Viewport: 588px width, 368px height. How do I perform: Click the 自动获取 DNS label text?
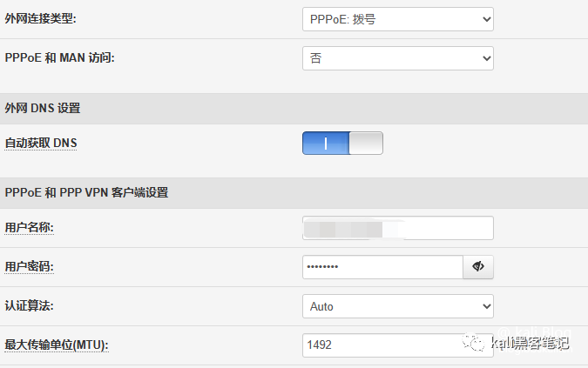(x=41, y=143)
